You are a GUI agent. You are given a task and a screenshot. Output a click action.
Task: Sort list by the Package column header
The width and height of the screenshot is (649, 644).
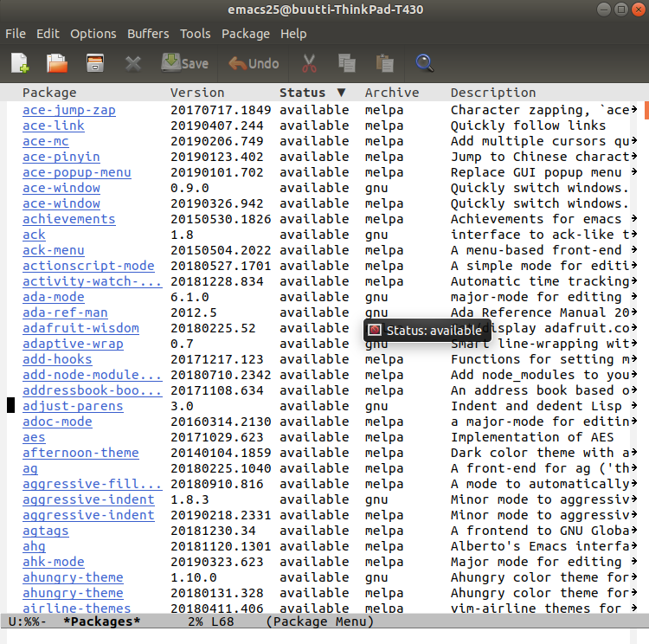tap(49, 93)
